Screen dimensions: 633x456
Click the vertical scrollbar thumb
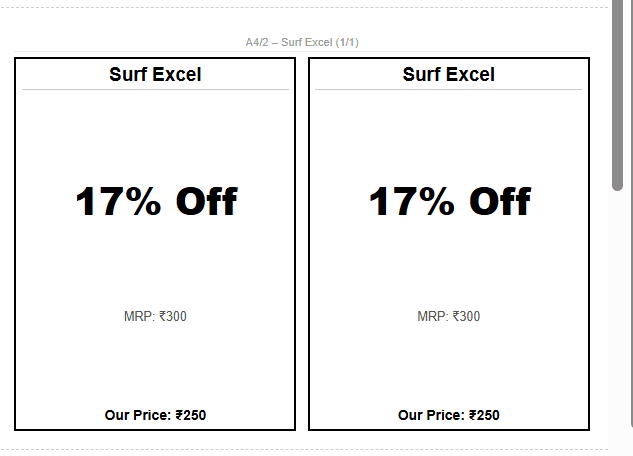point(619,95)
